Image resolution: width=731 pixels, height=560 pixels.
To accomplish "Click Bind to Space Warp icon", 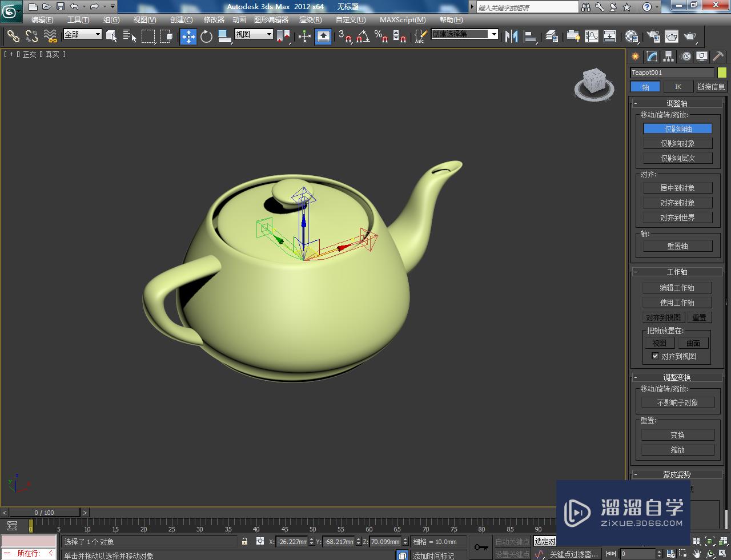I will coord(51,36).
